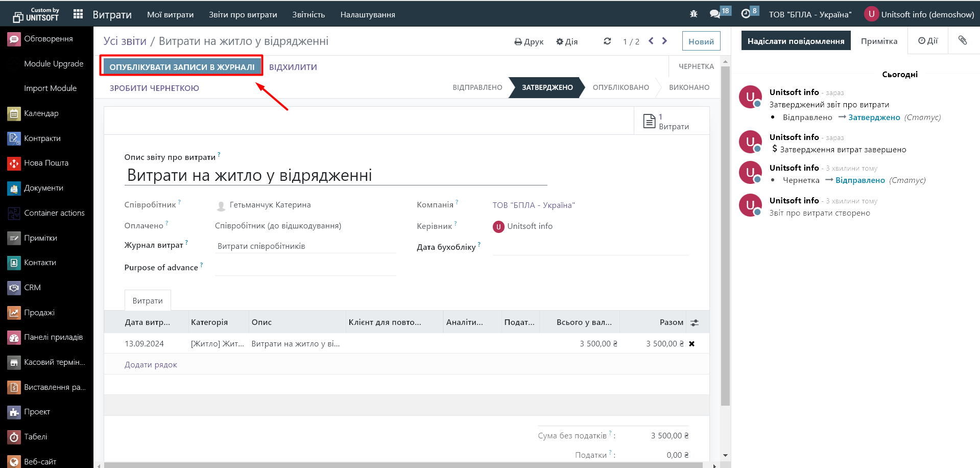Viewport: 980px width, 468px height.
Task: Go to previous record with left chevron
Action: click(651, 41)
